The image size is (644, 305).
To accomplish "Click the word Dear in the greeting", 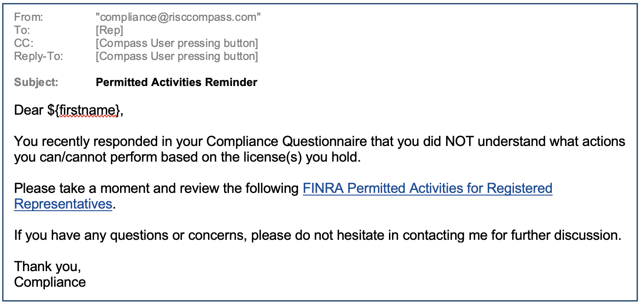I will pyautogui.click(x=29, y=110).
